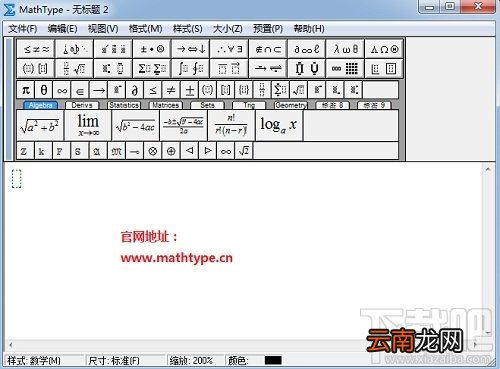Open the boxes templates palette
The image size is (500, 369).
[x=384, y=69]
